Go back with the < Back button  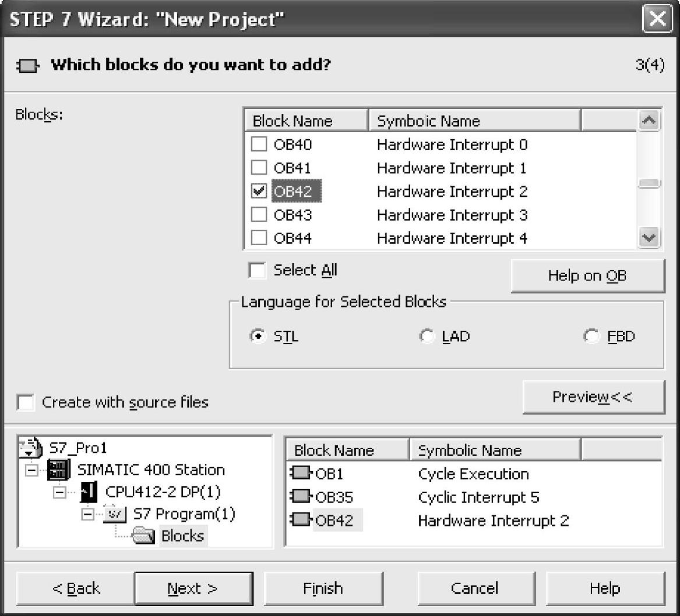(75, 588)
